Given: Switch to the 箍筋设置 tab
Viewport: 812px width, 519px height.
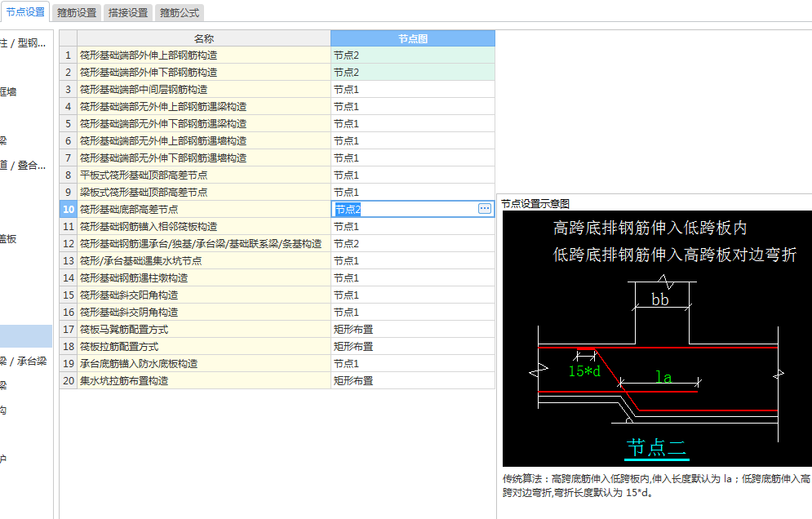Looking at the screenshot, I should [77, 13].
